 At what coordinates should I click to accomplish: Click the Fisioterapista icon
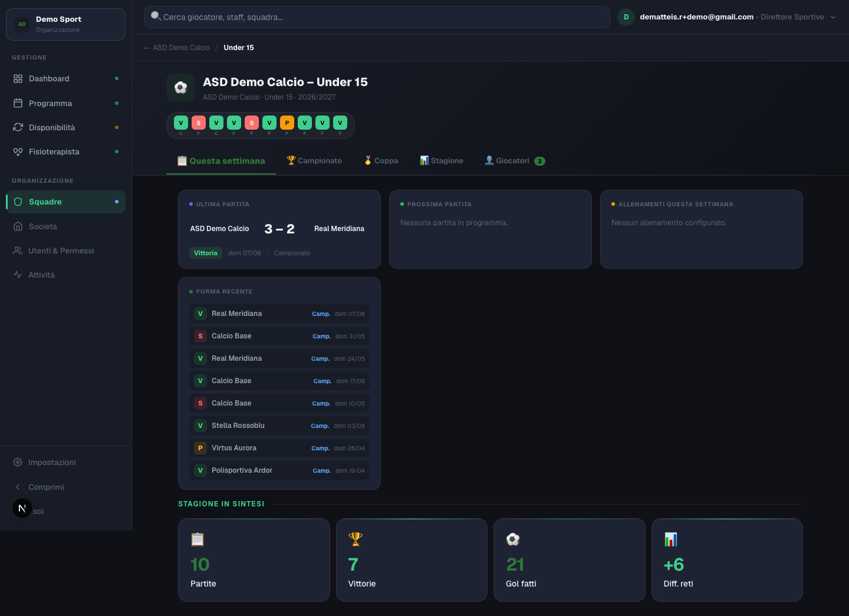[18, 151]
